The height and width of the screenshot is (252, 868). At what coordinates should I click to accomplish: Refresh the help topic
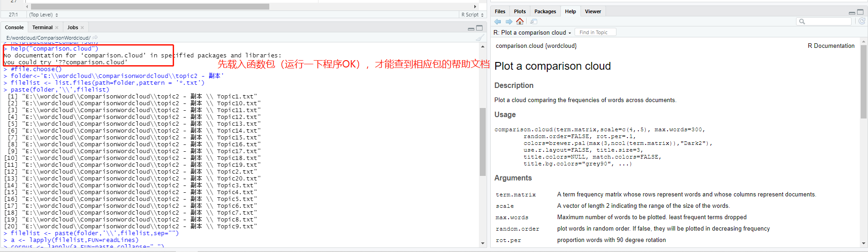862,21
